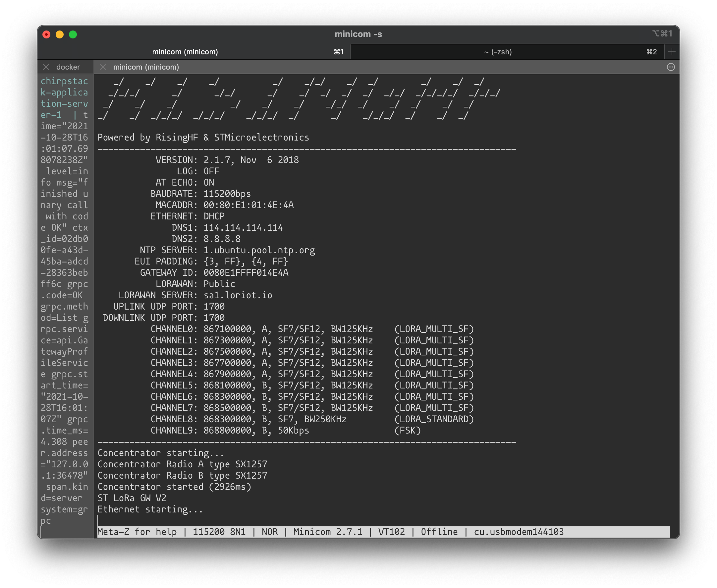This screenshot has height=588, width=717.
Task: Click DNS2 address 8.8.8.8
Action: point(222,239)
